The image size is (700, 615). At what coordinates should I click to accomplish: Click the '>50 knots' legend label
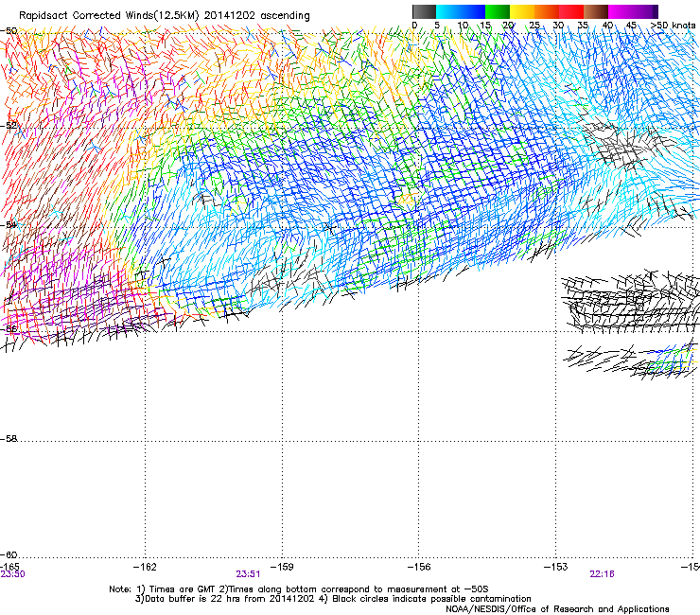pos(674,25)
